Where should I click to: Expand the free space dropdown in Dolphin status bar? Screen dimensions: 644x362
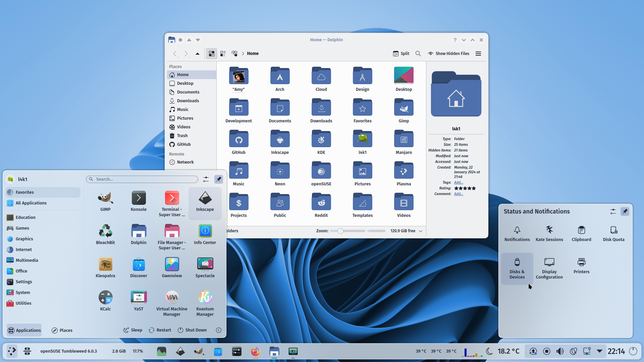click(x=421, y=231)
